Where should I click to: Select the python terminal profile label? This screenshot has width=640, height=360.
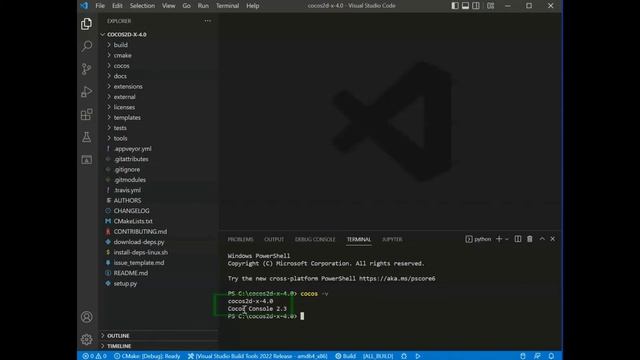point(478,239)
